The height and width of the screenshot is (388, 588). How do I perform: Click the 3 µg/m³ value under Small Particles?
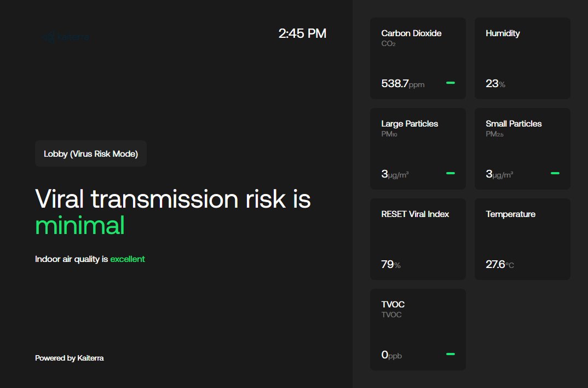pos(499,174)
